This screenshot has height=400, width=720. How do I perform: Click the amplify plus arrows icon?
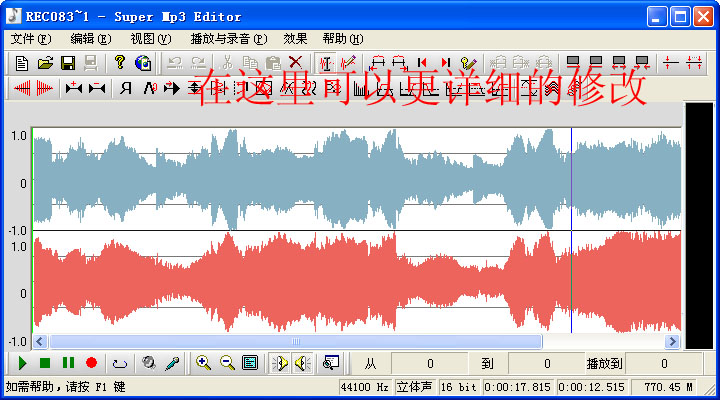(73, 87)
